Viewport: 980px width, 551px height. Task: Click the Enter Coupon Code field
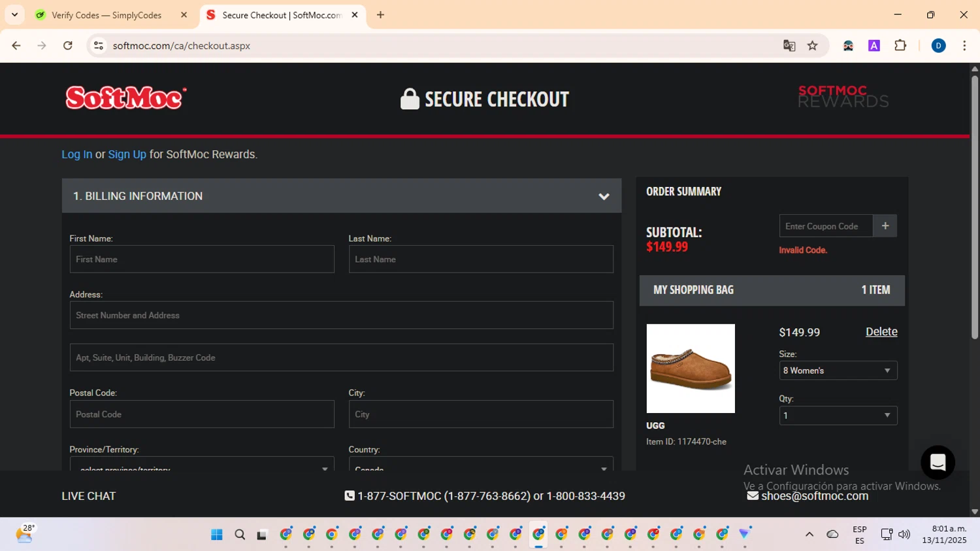[826, 226]
